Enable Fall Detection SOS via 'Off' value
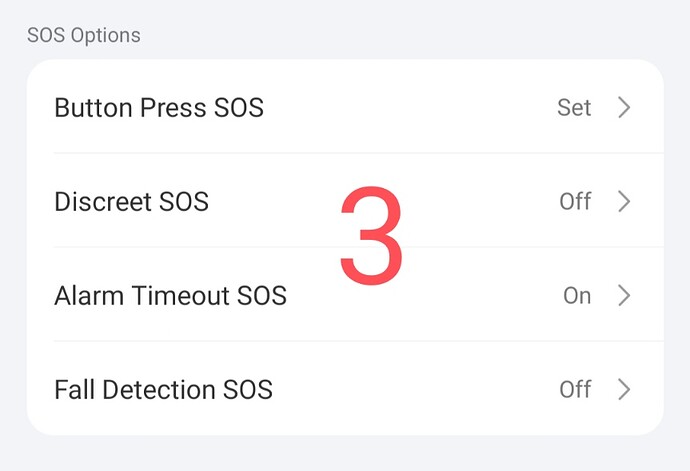 [x=575, y=389]
